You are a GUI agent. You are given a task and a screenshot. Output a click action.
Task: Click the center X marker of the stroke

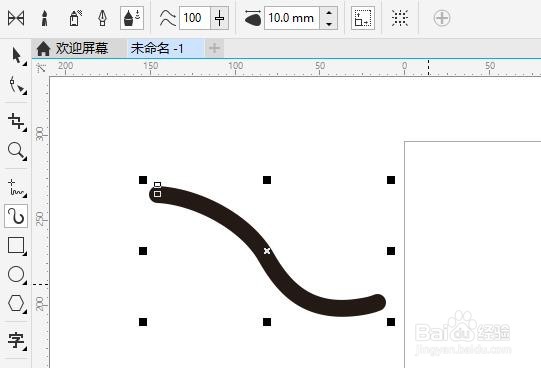point(267,251)
